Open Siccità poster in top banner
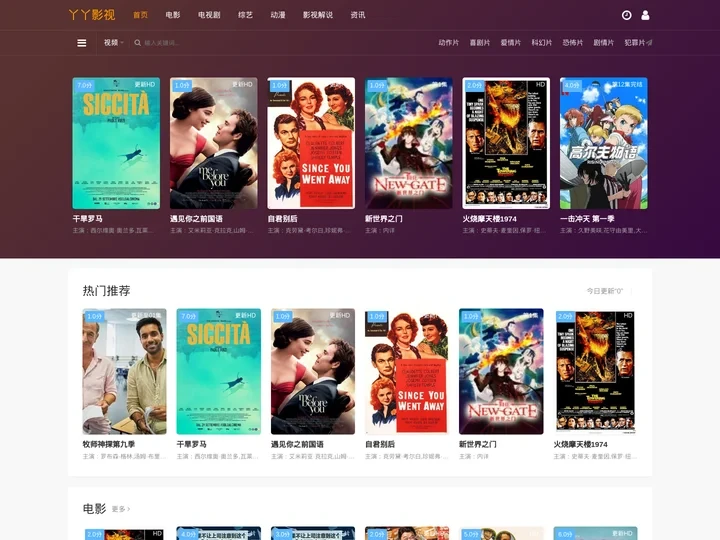720x540 pixels. [116, 143]
